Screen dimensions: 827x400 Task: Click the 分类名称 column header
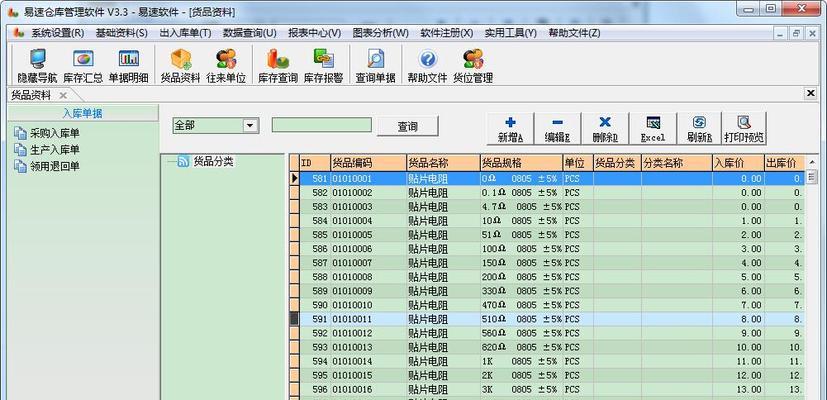click(677, 163)
